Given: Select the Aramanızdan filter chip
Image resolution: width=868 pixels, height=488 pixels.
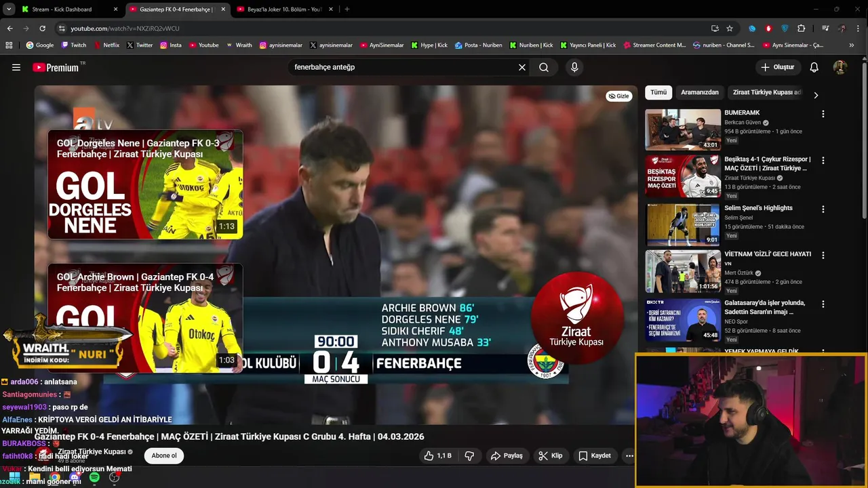Looking at the screenshot, I should coord(700,92).
